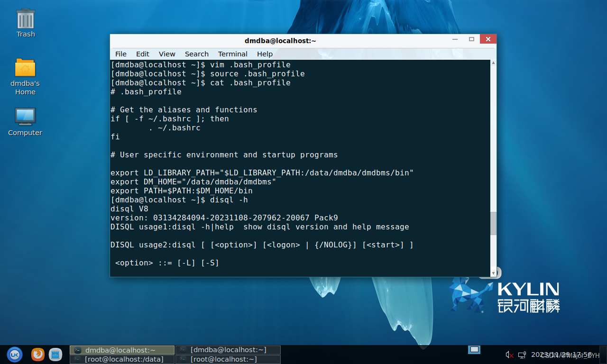Click the terminal scrollbar up arrow
607x364 pixels.
(x=494, y=63)
